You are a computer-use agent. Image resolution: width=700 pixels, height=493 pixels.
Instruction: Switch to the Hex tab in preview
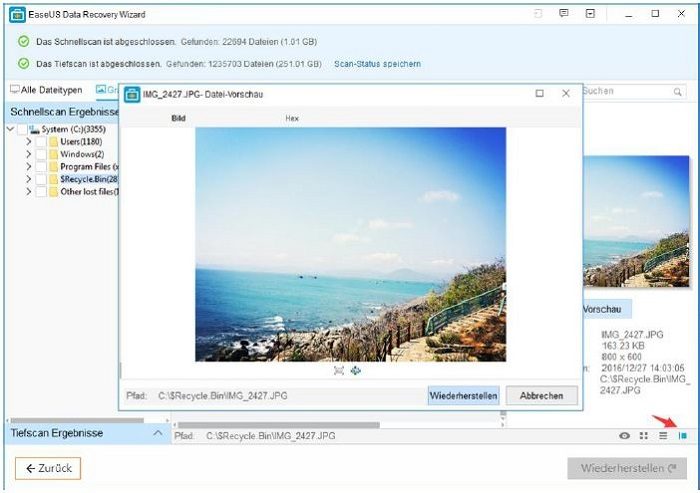(292, 118)
